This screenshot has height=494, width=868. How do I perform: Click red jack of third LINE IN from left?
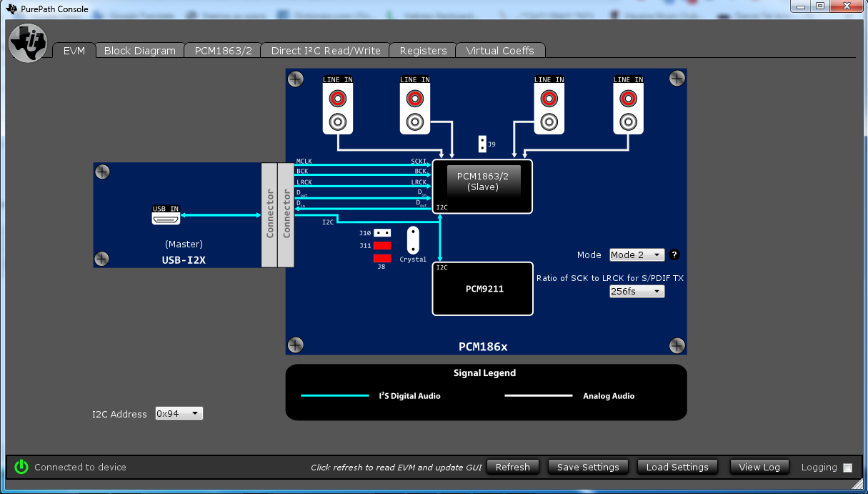coord(549,97)
